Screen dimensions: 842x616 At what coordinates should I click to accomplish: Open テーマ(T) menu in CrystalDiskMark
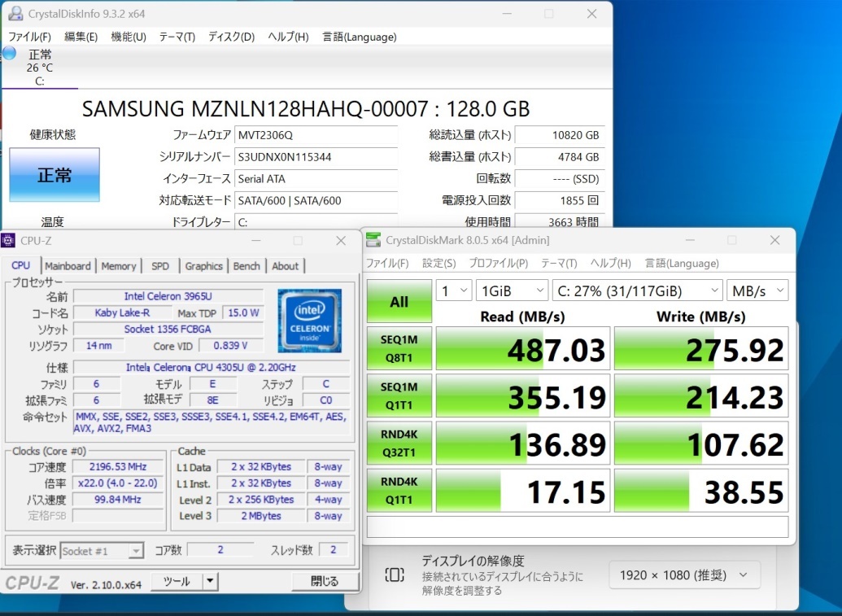point(559,263)
